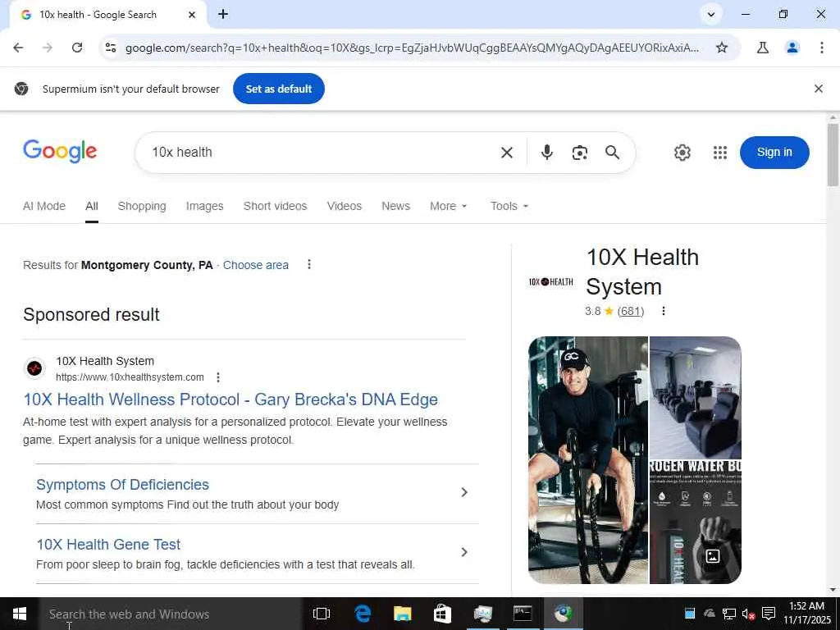Open knowledge panel more options menu
840x630 pixels.
point(663,311)
